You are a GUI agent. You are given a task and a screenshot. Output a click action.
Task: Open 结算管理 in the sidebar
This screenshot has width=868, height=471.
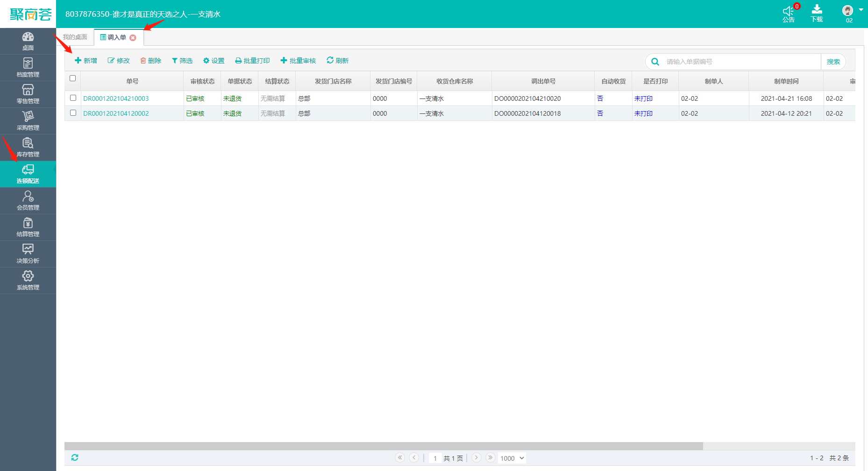pos(28,227)
